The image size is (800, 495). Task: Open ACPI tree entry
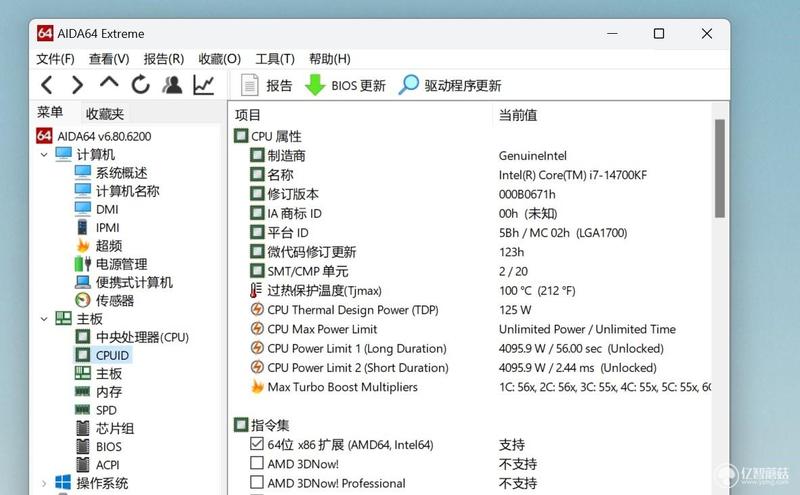point(97,465)
